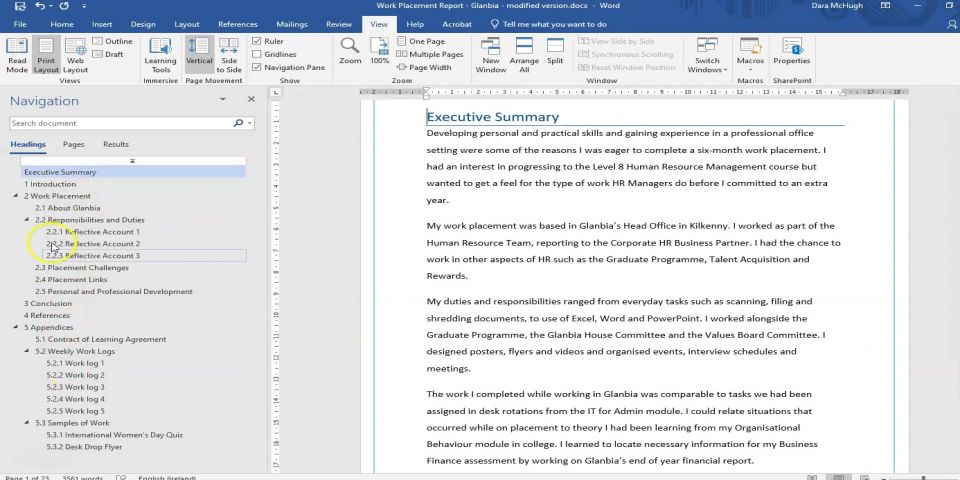Click the ruler tab selector box
960x480 pixels.
tap(276, 92)
